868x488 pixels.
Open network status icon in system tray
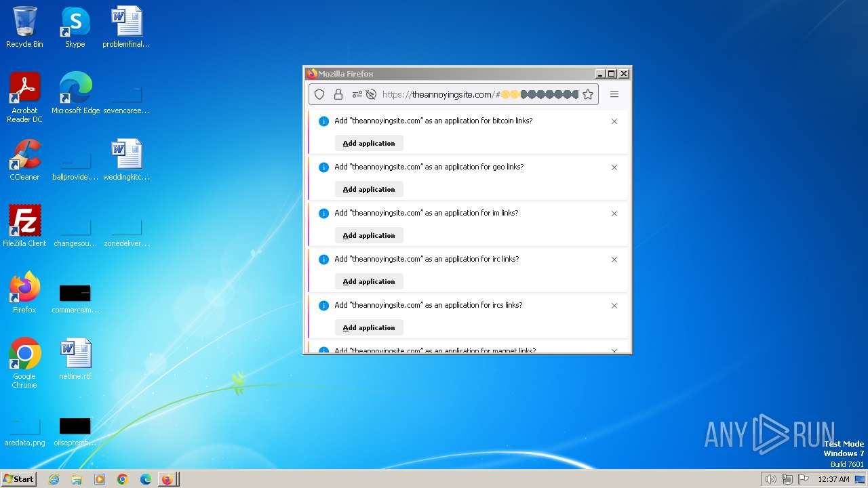(787, 479)
